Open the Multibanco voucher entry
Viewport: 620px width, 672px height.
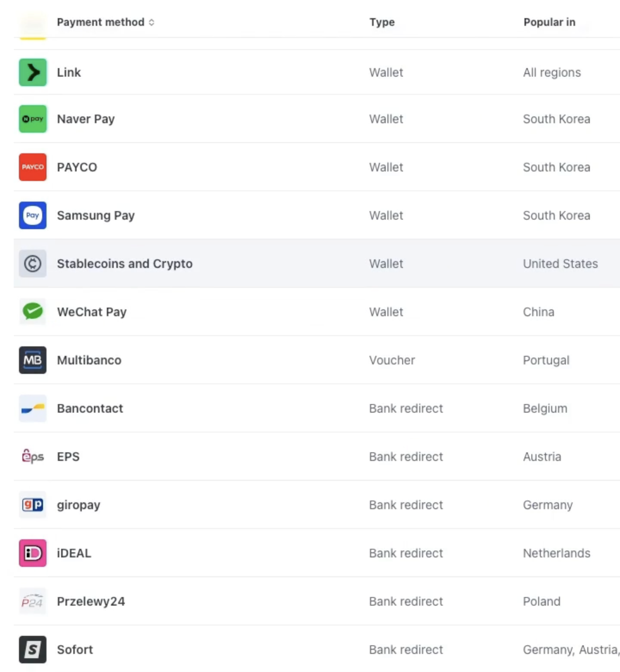coord(89,360)
